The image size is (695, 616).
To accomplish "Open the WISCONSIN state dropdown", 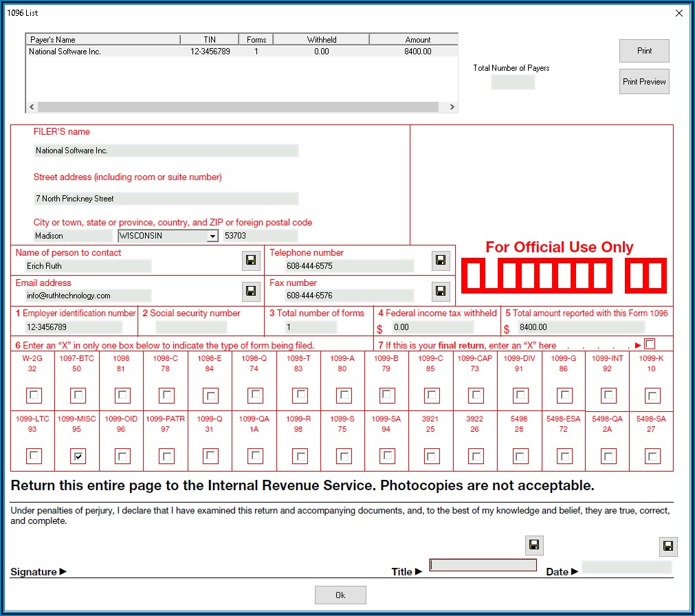I will (212, 236).
